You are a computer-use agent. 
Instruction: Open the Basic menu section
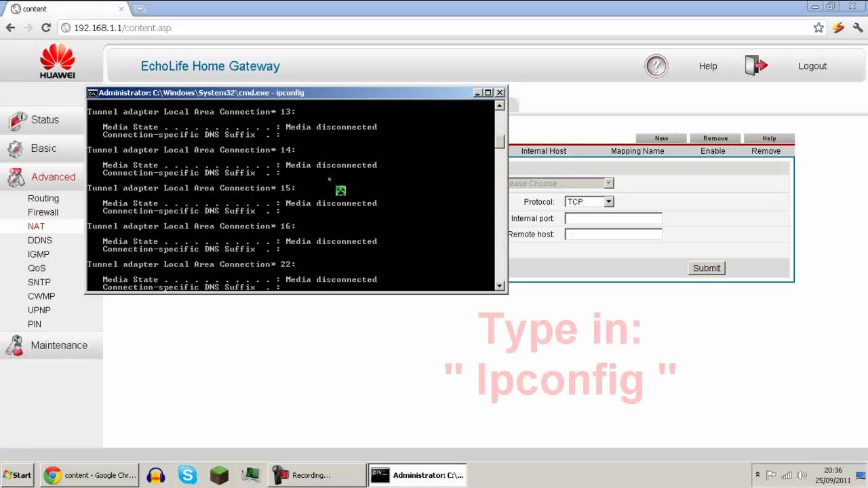tap(42, 148)
